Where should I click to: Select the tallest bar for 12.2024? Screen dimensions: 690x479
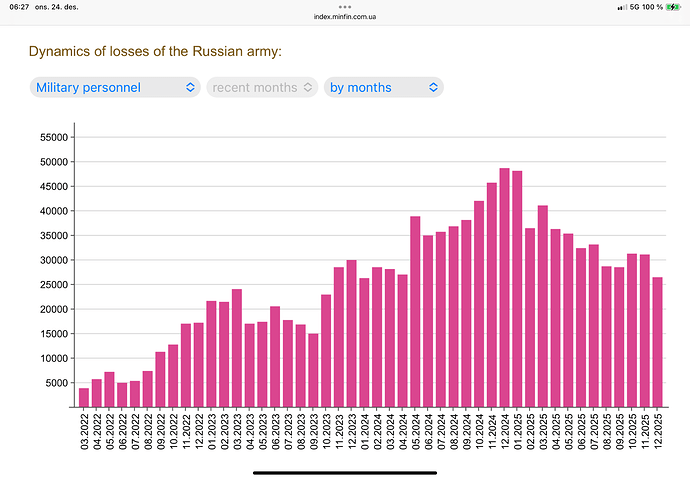click(504, 288)
